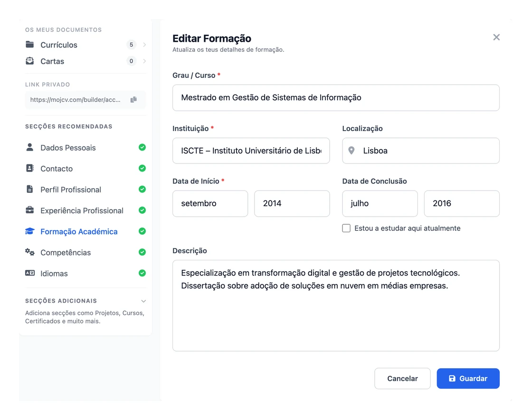Click the private link URL field
Image resolution: width=531 pixels, height=420 pixels.
coord(85,100)
